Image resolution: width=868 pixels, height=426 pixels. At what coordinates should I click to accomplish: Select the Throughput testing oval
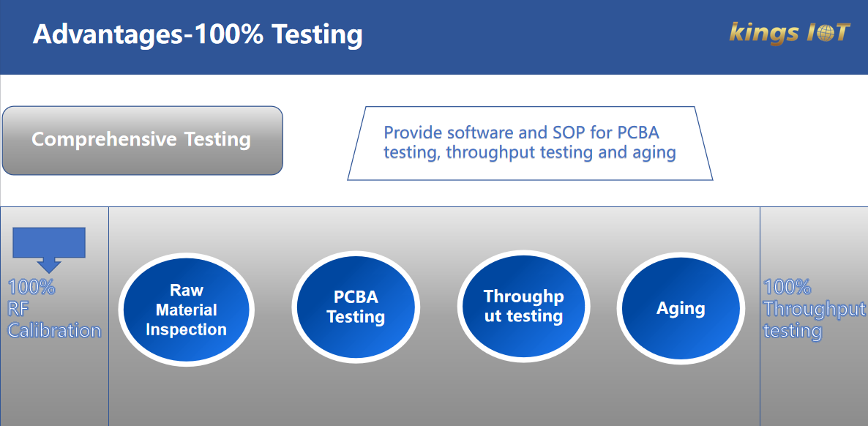tap(524, 307)
